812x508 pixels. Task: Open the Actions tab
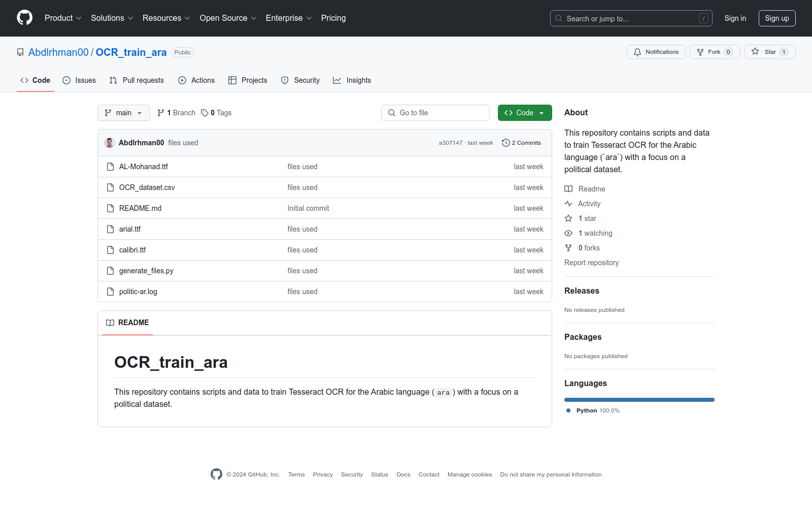coord(196,80)
